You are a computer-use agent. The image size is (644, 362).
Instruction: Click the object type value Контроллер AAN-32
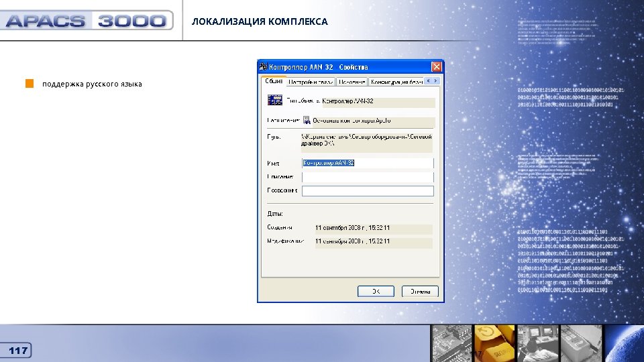point(378,101)
